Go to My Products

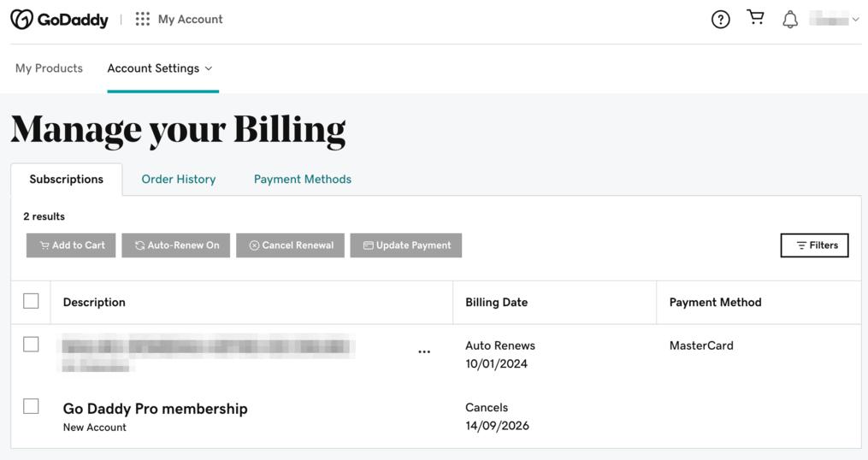[x=50, y=68]
